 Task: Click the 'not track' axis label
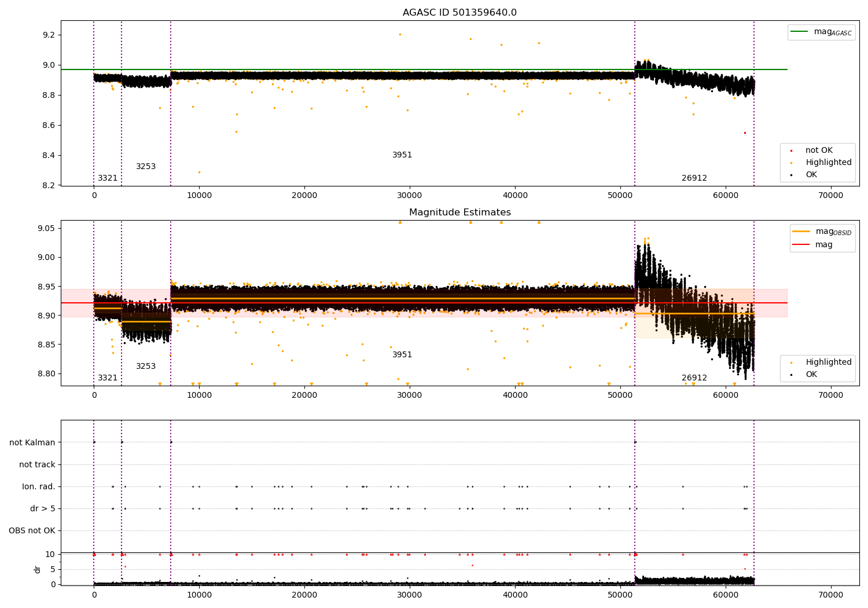click(x=37, y=465)
